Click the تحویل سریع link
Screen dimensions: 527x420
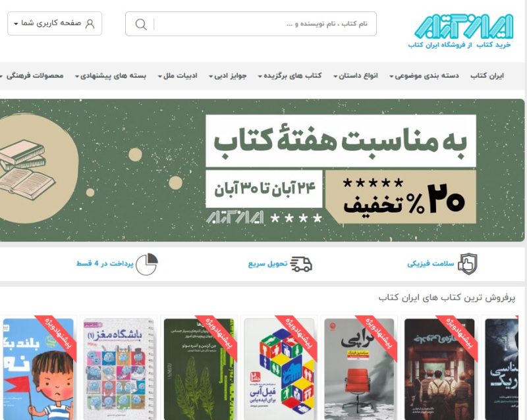coord(268,264)
